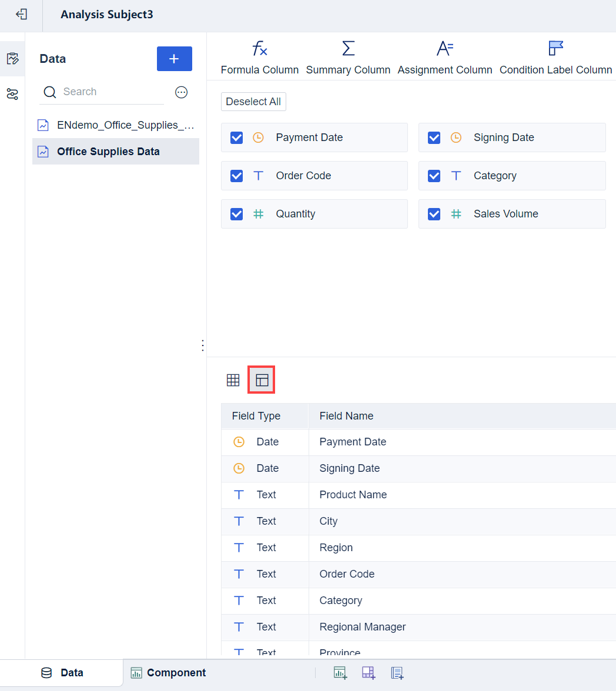Create a new chart via the bottom chart icon
The image size is (616, 691).
click(340, 672)
